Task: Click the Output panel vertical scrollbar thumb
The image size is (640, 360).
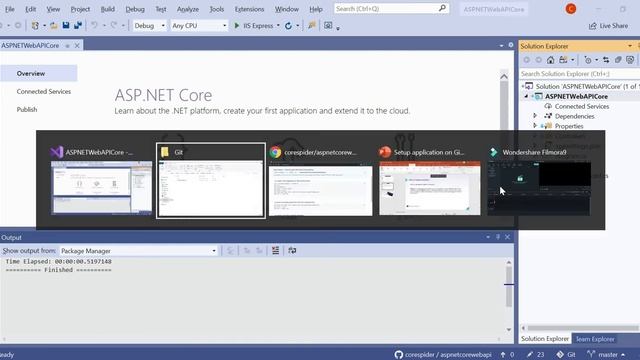Action: pos(509,286)
